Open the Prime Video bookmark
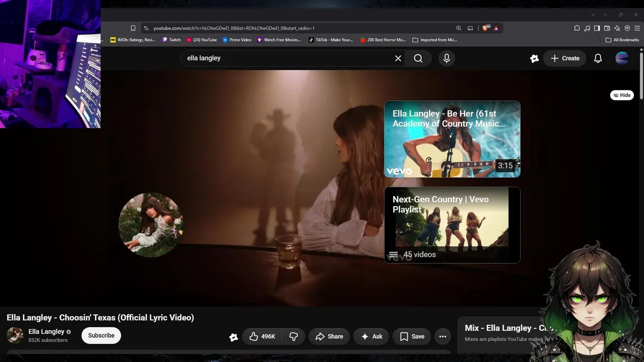The height and width of the screenshot is (362, 644). pyautogui.click(x=237, y=40)
